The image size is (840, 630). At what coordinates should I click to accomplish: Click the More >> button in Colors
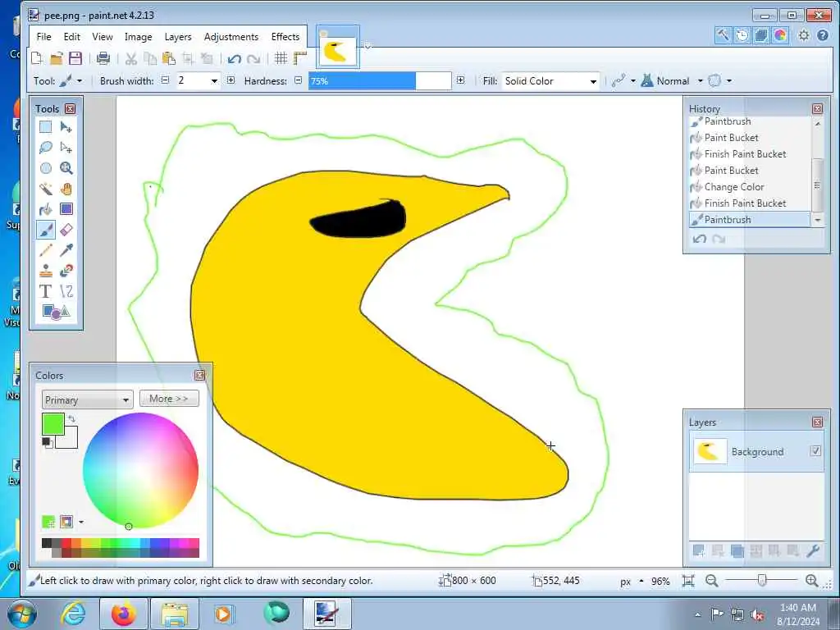pos(169,399)
